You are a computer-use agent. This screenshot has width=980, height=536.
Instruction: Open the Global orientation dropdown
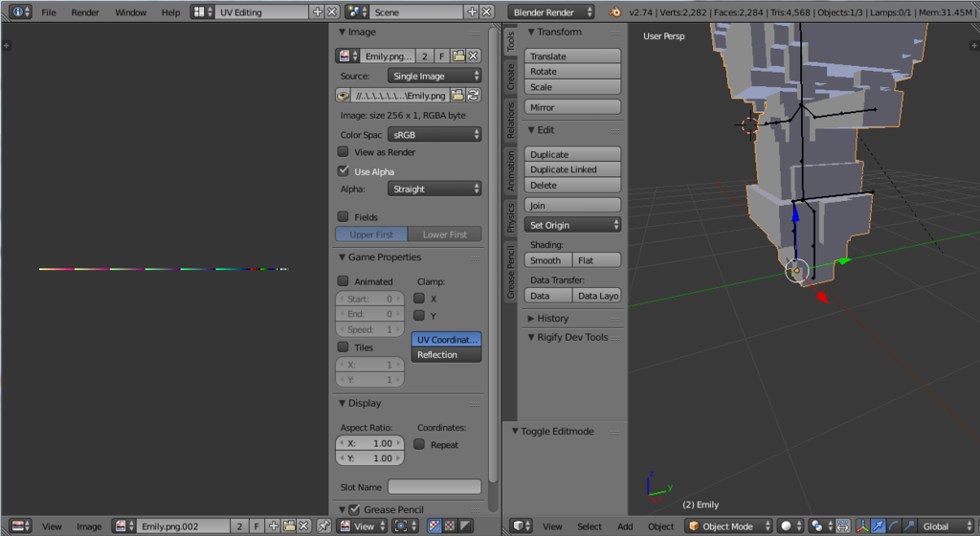click(x=947, y=526)
